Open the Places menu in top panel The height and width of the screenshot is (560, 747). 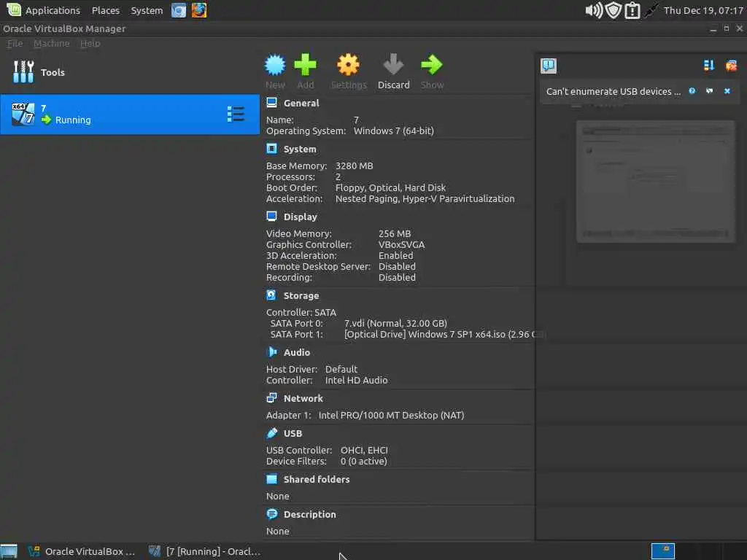(105, 10)
